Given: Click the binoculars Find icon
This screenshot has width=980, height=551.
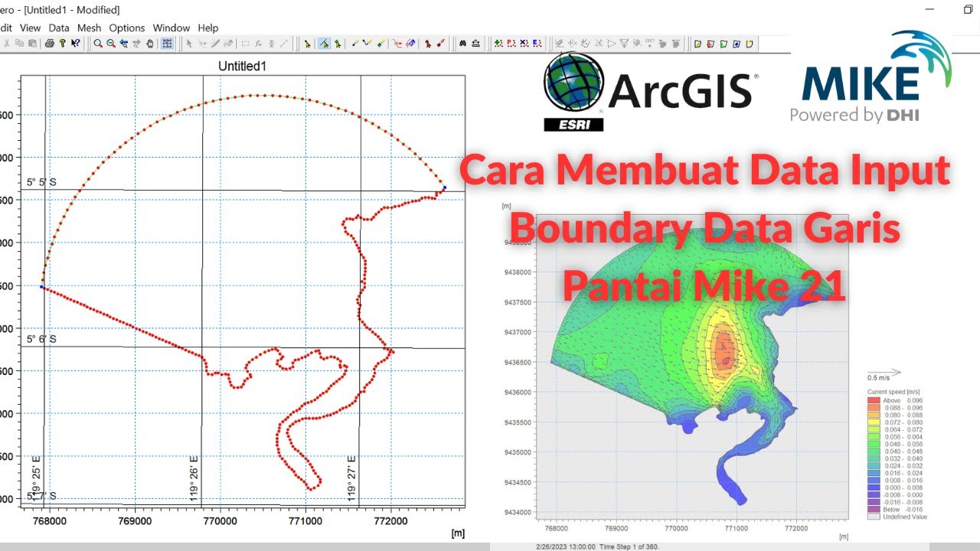Looking at the screenshot, I should click(462, 44).
